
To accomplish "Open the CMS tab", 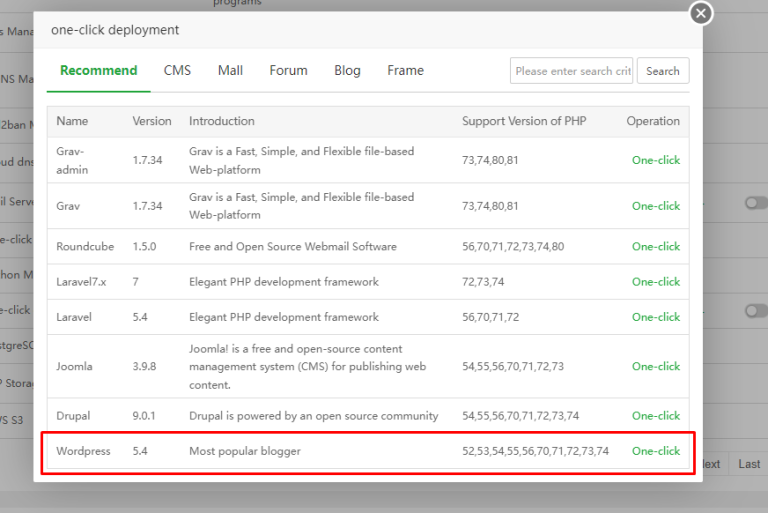I will click(177, 71).
